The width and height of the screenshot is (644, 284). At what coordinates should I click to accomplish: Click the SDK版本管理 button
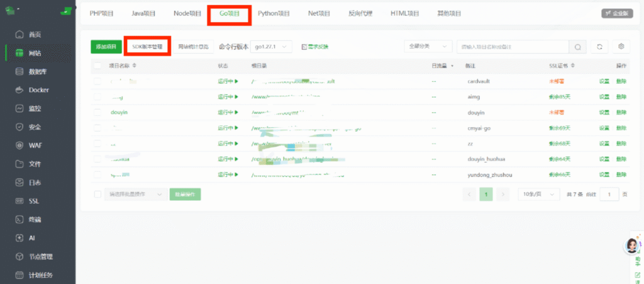pyautogui.click(x=147, y=47)
